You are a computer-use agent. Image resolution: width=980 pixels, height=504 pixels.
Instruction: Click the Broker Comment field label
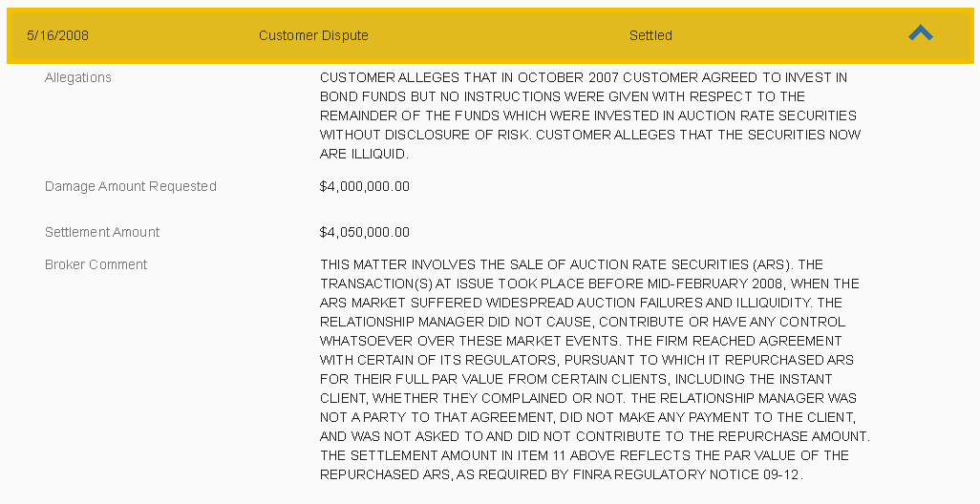(96, 264)
